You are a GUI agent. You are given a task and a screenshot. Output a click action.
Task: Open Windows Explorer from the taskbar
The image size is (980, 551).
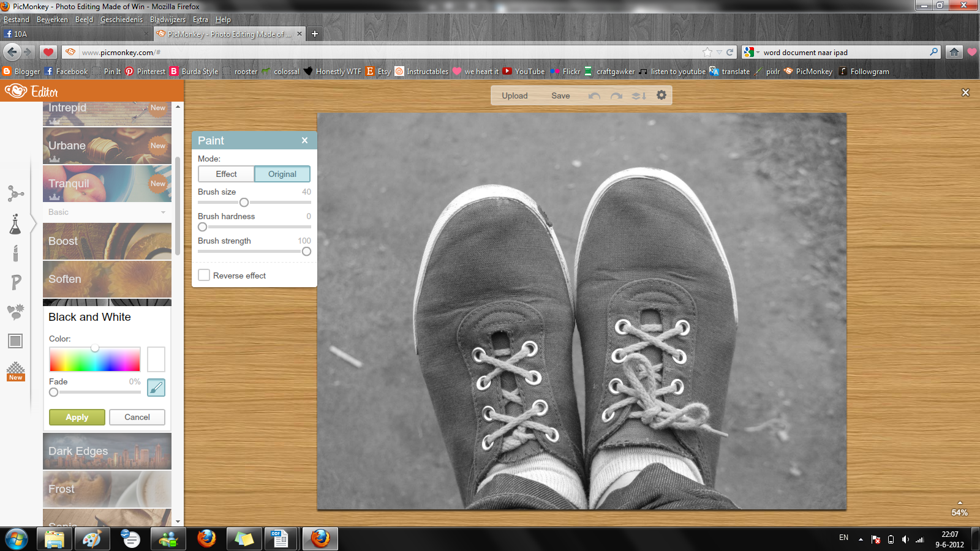click(x=54, y=539)
